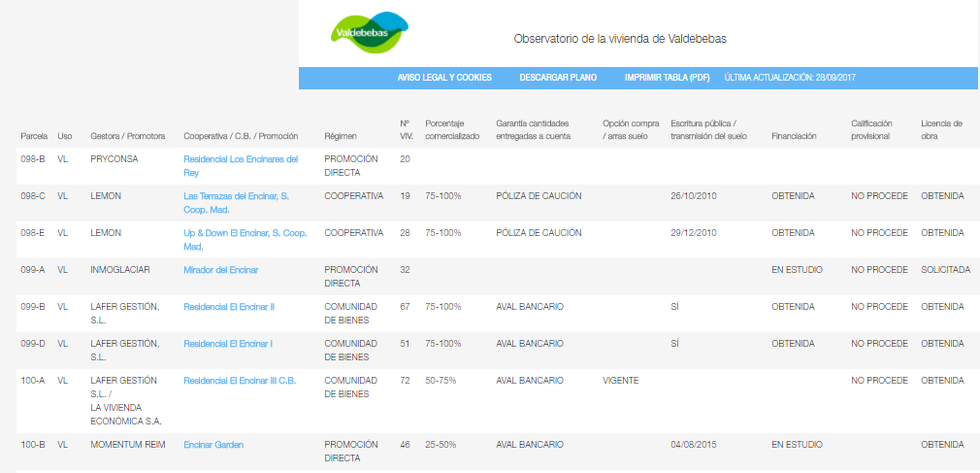Select parcel 100-B cell
This screenshot has height=473, width=980.
point(33,445)
